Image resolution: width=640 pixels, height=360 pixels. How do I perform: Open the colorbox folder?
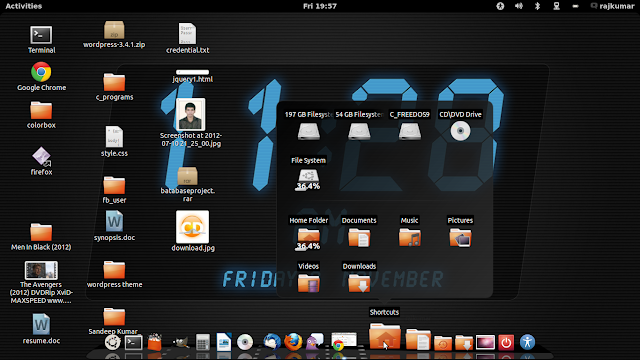(x=41, y=110)
